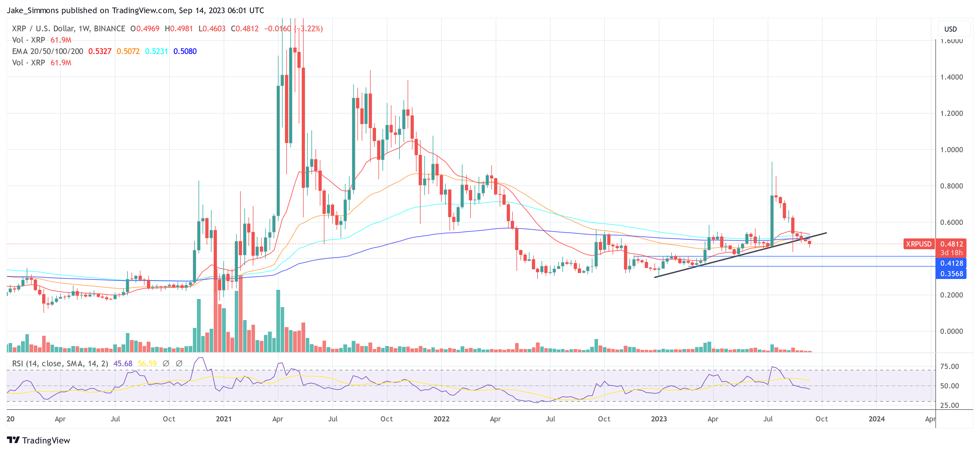Click the XRPUSD red price tag
The image size is (980, 452).
tap(918, 244)
